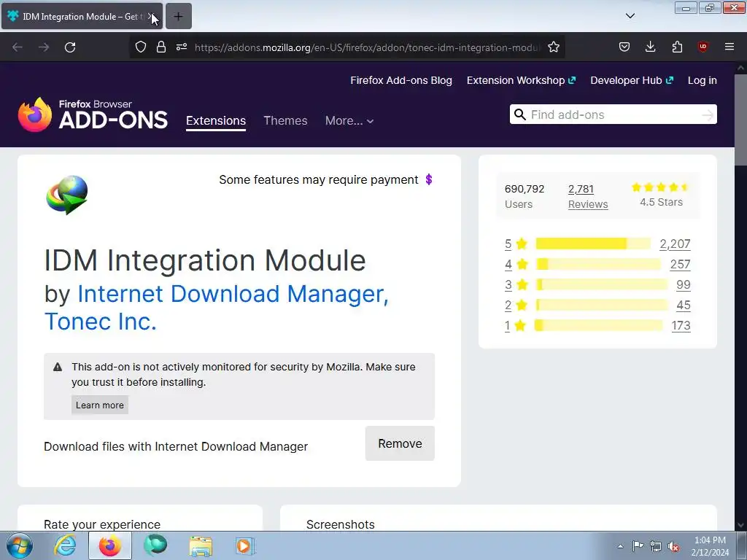Click the padlock site security icon
Image resolution: width=747 pixels, height=560 pixels.
tap(161, 47)
